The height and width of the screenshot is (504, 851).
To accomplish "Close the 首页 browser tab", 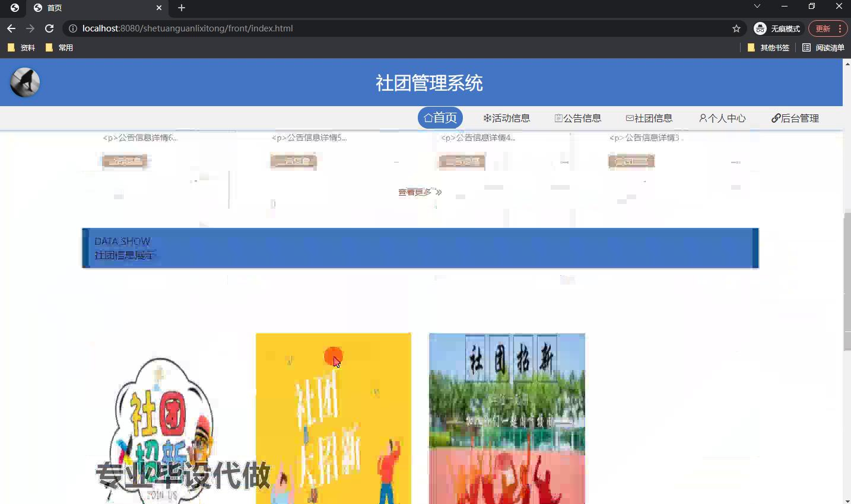I will click(159, 8).
